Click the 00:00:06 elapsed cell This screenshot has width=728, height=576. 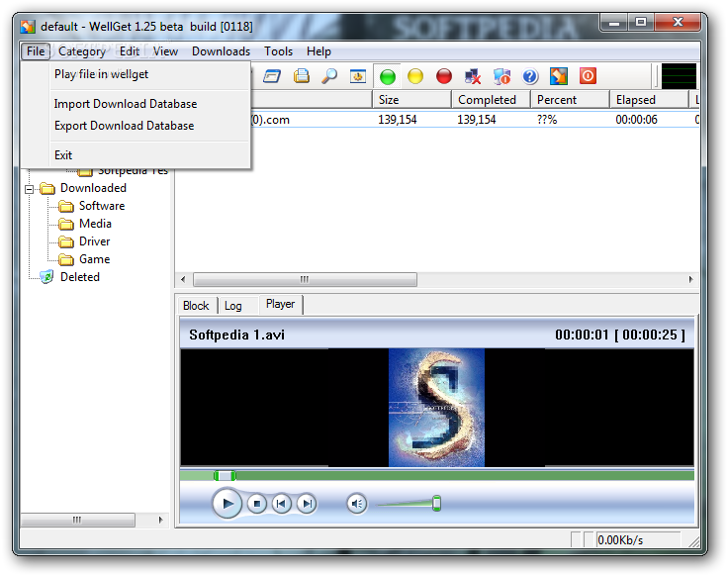pos(636,120)
